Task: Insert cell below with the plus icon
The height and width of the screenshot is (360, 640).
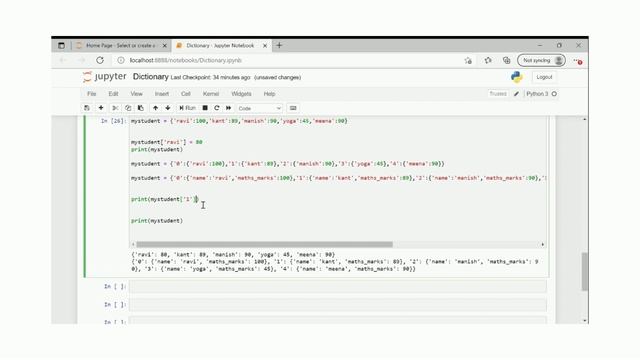Action: click(x=101, y=108)
